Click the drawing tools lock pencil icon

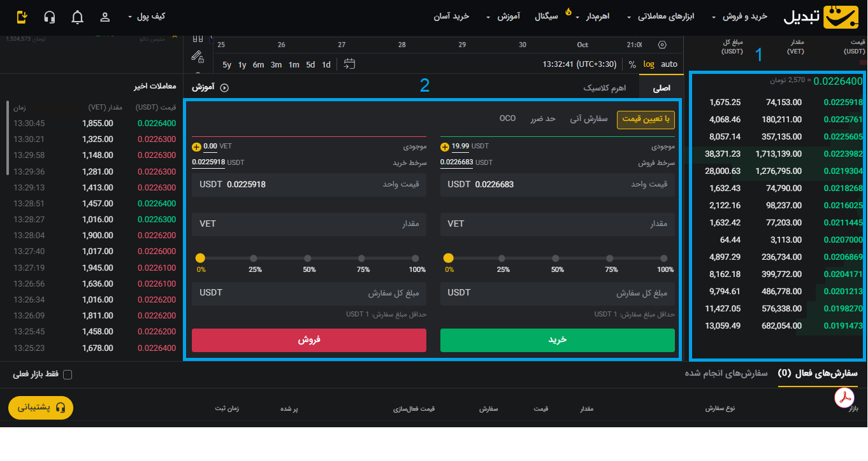196,57
